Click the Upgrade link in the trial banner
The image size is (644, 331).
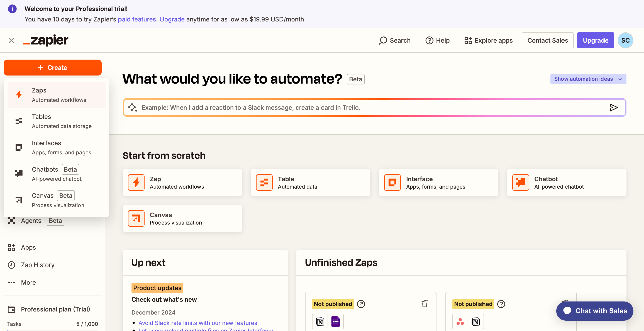172,19
